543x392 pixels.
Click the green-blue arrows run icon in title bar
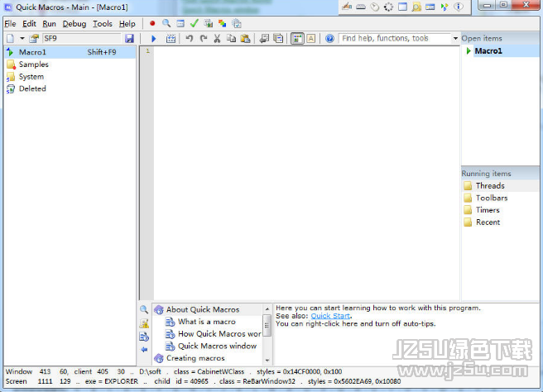click(444, 7)
